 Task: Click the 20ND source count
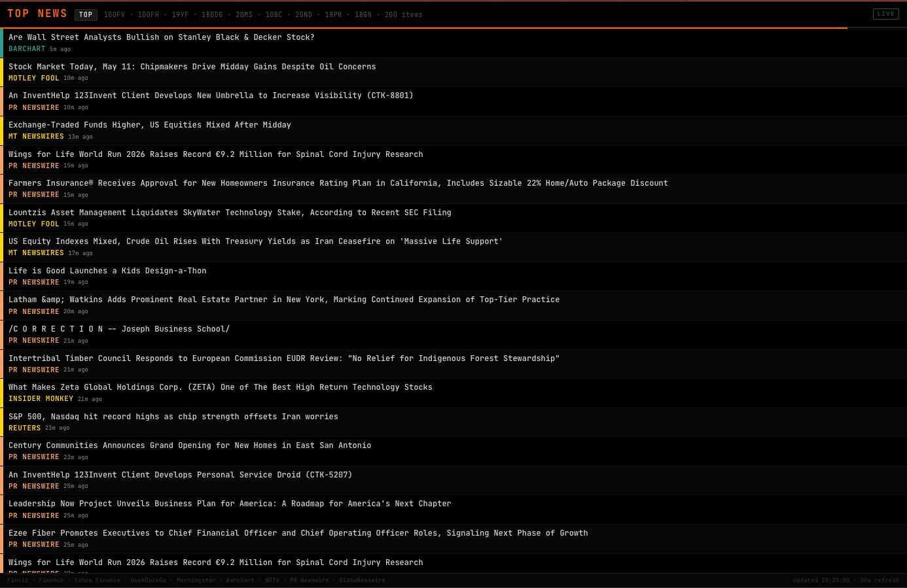pyautogui.click(x=304, y=14)
